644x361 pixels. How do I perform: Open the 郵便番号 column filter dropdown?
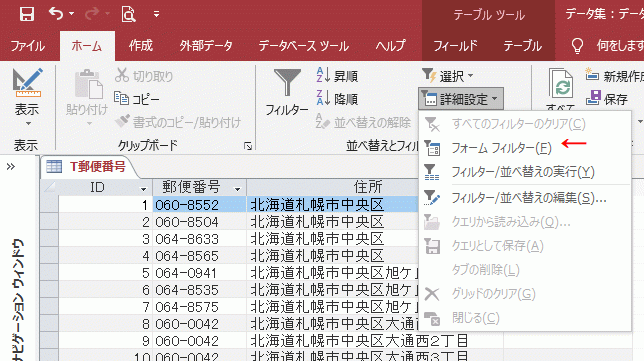pos(237,189)
